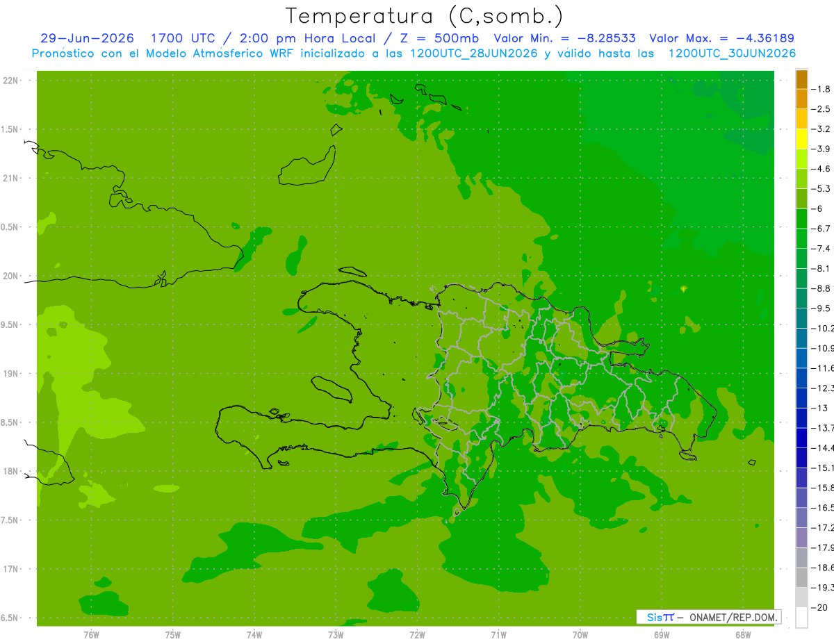Click the '1700 UTC' time text
The image size is (834, 644).
coord(186,38)
